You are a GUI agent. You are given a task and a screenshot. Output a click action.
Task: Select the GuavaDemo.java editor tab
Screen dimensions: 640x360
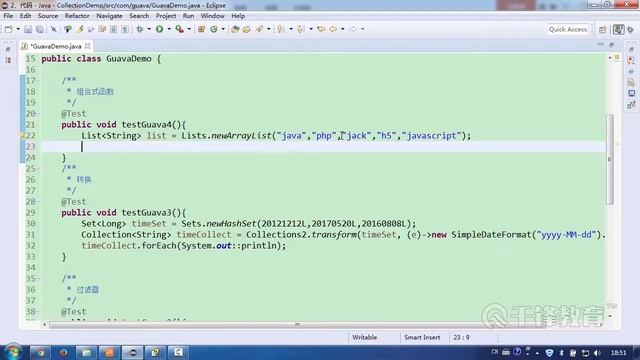point(56,46)
